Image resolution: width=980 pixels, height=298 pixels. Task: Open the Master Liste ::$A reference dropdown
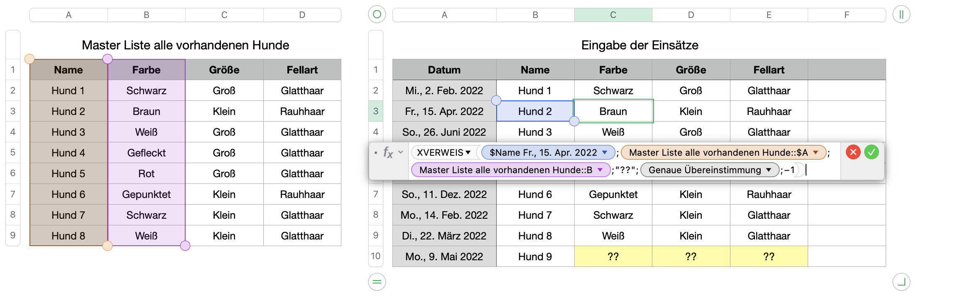click(816, 152)
